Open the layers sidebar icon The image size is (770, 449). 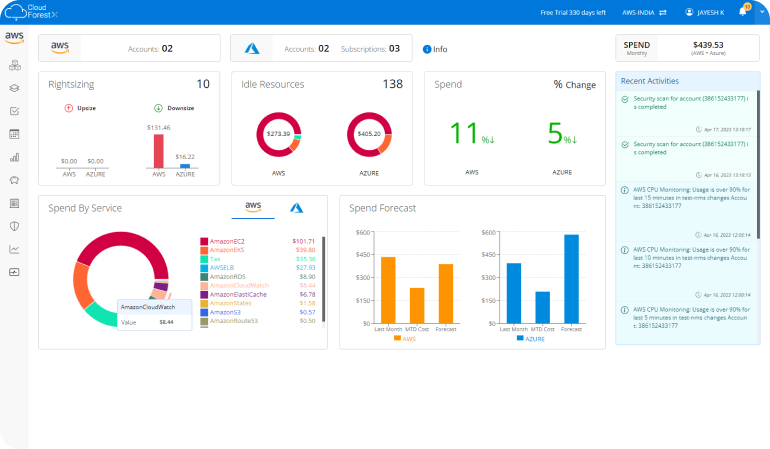(x=15, y=88)
